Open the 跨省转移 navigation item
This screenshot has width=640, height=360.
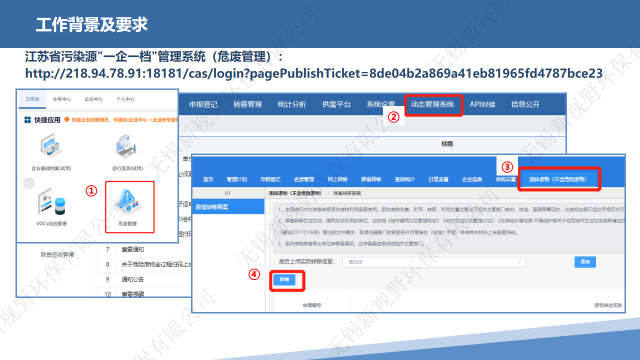(371, 179)
